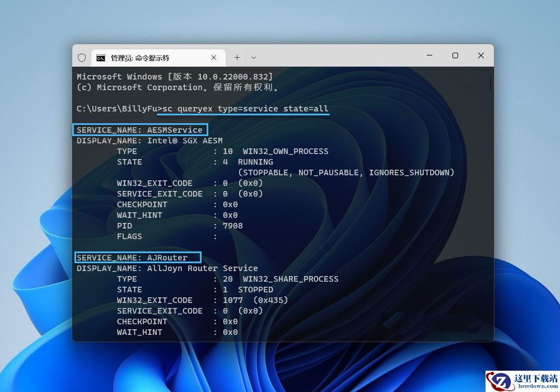Click SERVICE_NAME: AJRouter line
Viewport: 560px width, 392px height.
click(x=132, y=258)
